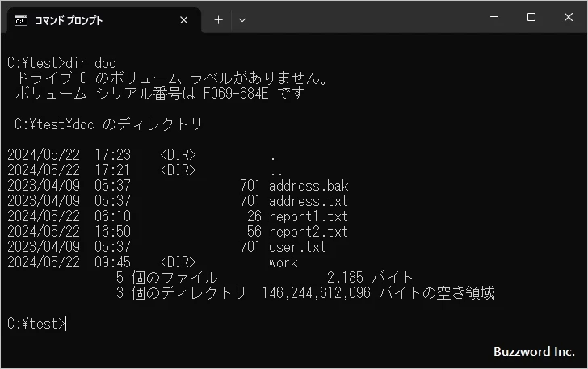Open a new tab with plus button
Screen dimensions: 588x369
click(x=218, y=20)
